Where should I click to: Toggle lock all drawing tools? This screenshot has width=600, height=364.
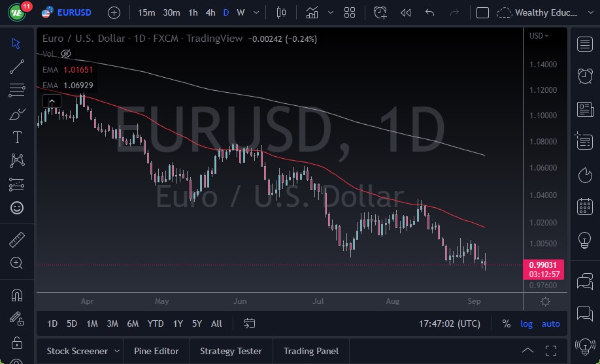pos(16,342)
